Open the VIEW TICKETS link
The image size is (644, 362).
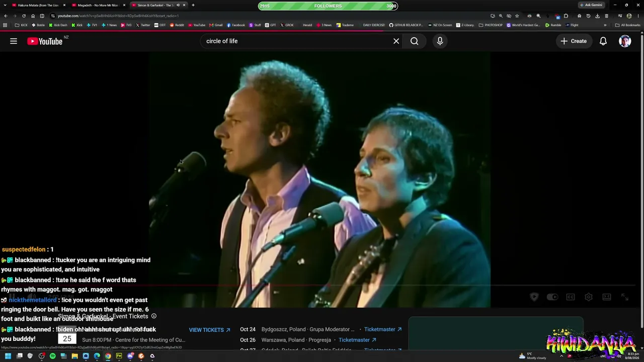click(x=210, y=330)
